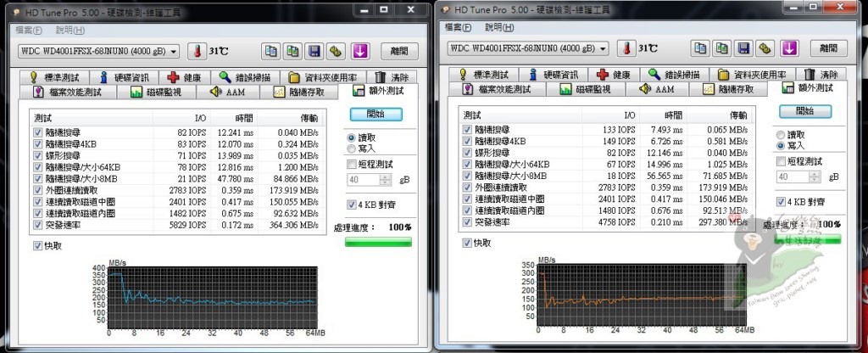
Task: Uncheck 外圈連續讀取 test in right window
Action: [x=467, y=188]
